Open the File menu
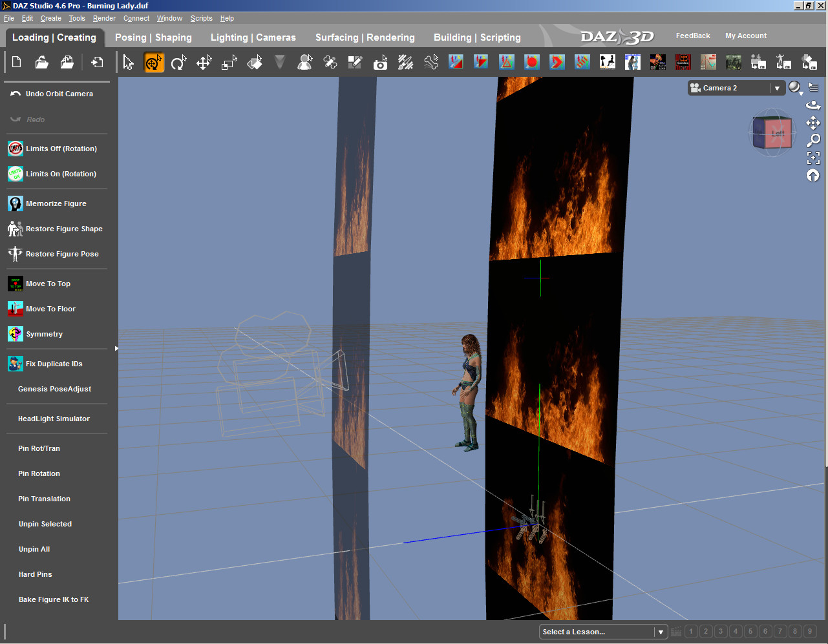Screen dimensions: 828x644 click(9, 18)
